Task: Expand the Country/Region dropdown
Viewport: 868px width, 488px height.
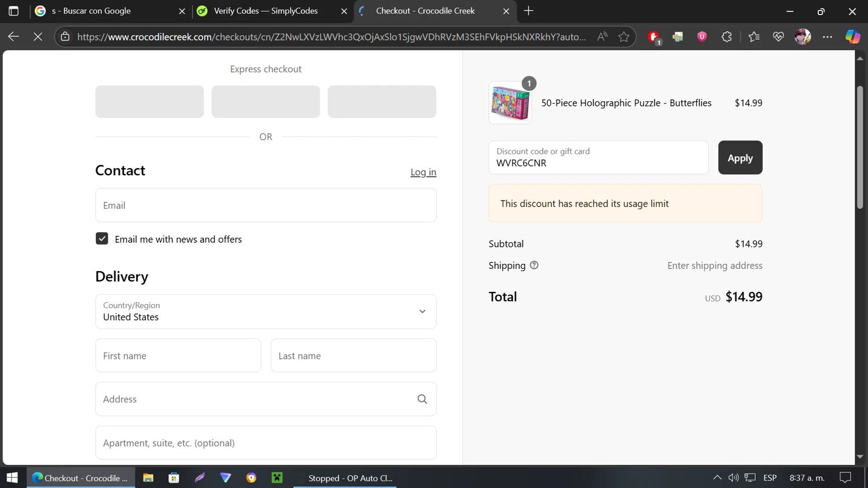Action: pos(266,312)
